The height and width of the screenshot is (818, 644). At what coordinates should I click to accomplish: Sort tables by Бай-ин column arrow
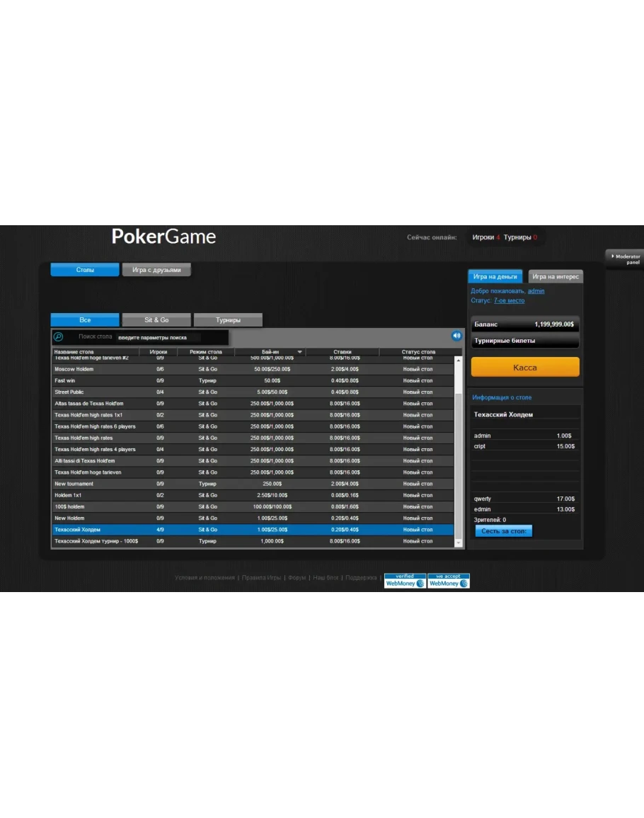(x=299, y=352)
